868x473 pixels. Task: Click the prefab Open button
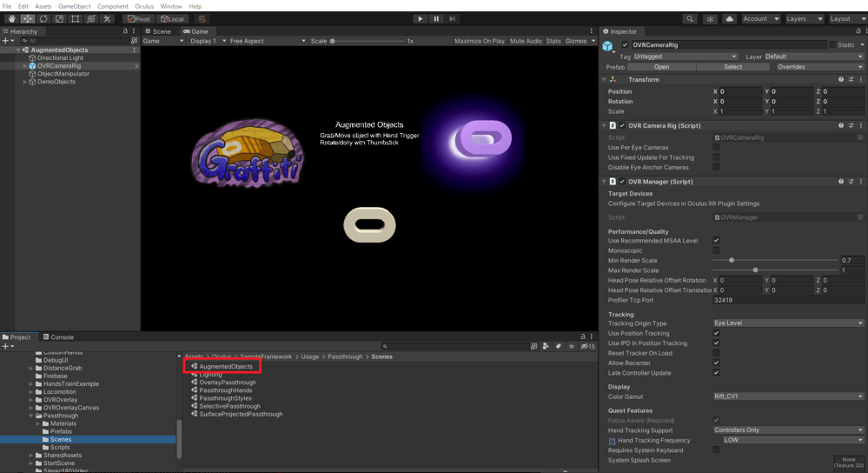tap(661, 67)
